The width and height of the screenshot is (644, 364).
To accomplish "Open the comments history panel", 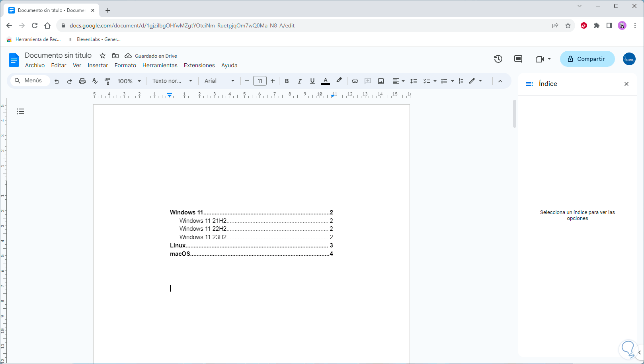I will [x=518, y=59].
